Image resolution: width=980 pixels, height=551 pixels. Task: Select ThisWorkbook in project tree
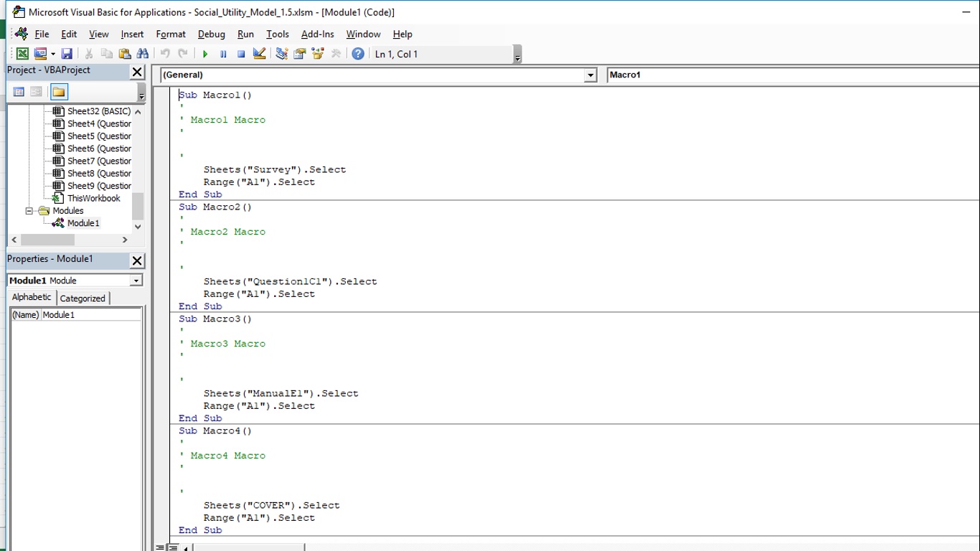tap(94, 198)
